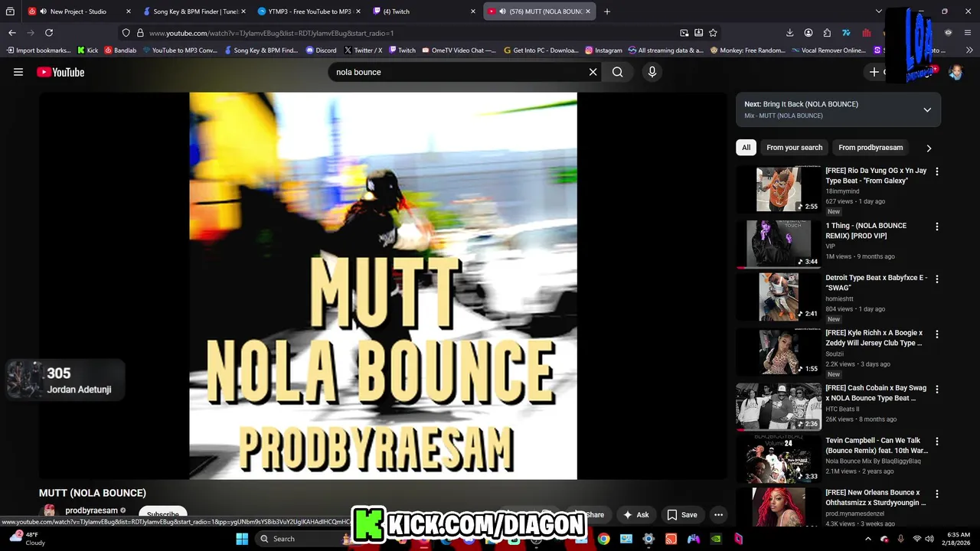
Task: Click the search magnifier button
Action: [617, 72]
